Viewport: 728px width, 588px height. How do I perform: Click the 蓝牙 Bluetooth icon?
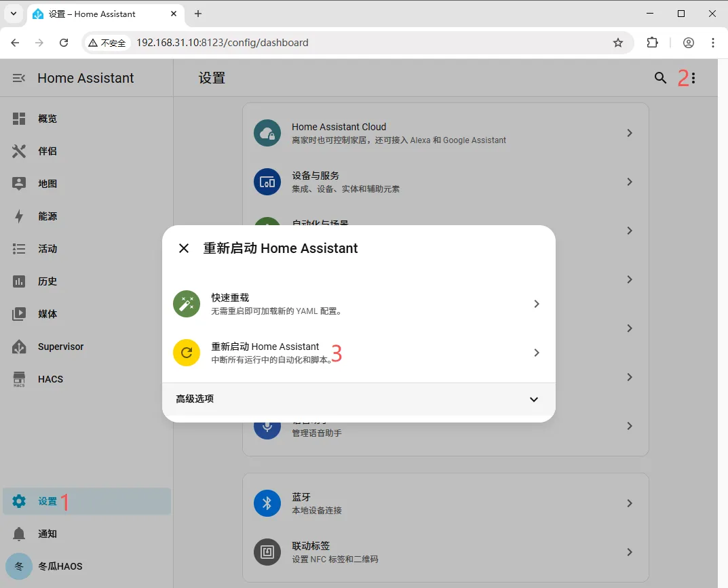pyautogui.click(x=267, y=503)
